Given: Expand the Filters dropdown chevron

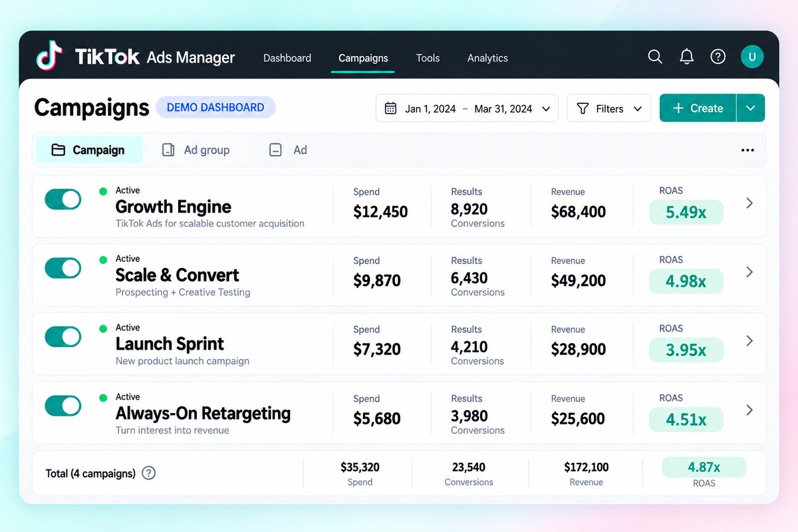Looking at the screenshot, I should click(638, 108).
